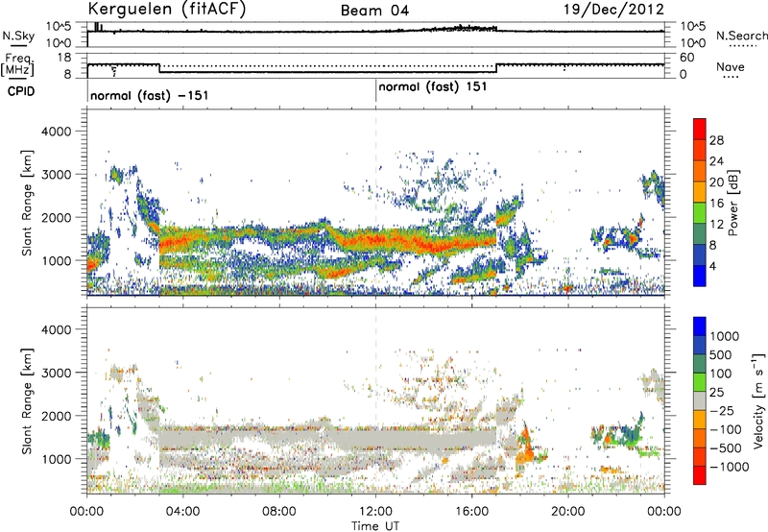Click the orange negative-velocity patch near 18:00
Screen dimensions: 768x532
pyautogui.click(x=525, y=448)
